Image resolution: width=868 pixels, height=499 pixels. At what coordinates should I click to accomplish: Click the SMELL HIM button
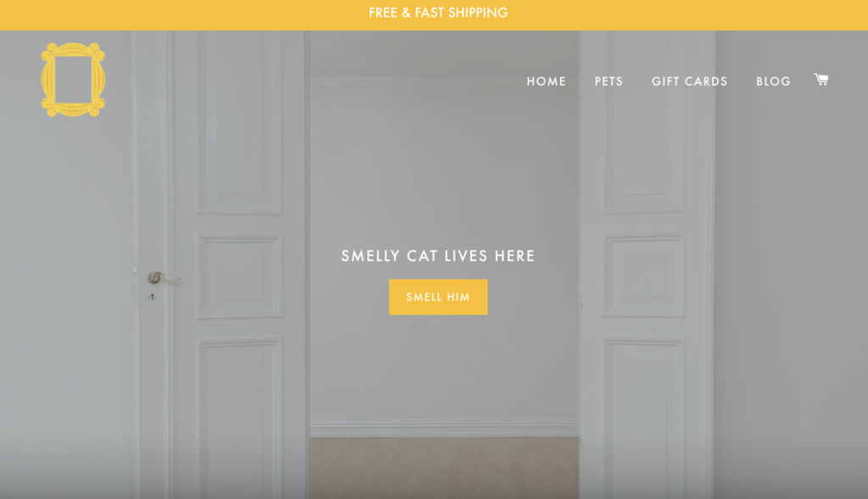pos(438,297)
